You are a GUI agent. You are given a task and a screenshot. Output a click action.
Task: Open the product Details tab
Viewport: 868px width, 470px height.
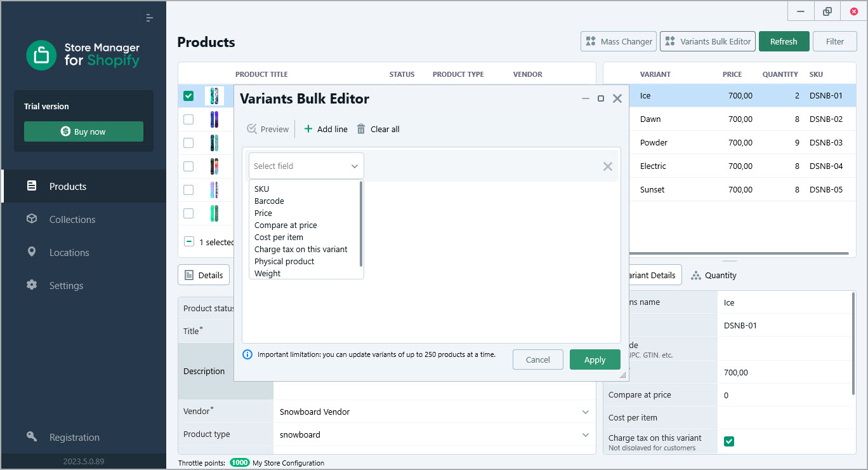tap(204, 275)
